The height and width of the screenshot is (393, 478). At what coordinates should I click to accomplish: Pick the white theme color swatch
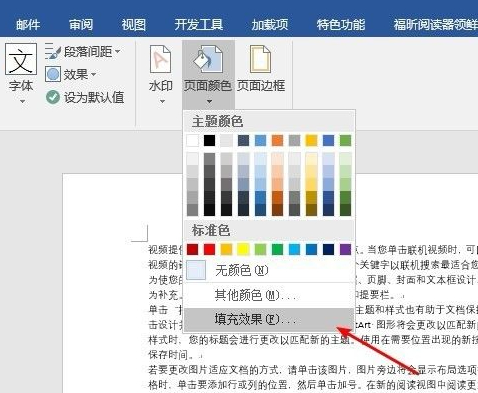[192, 140]
